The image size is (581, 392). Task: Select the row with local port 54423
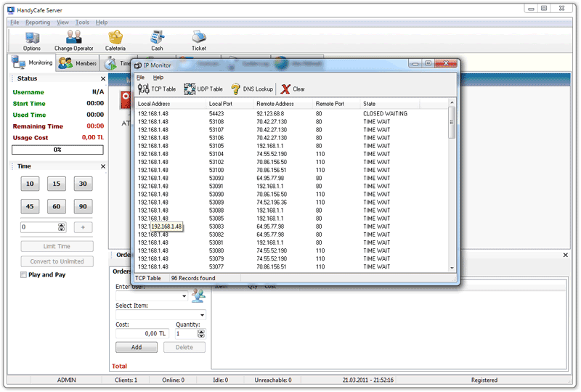pos(292,114)
